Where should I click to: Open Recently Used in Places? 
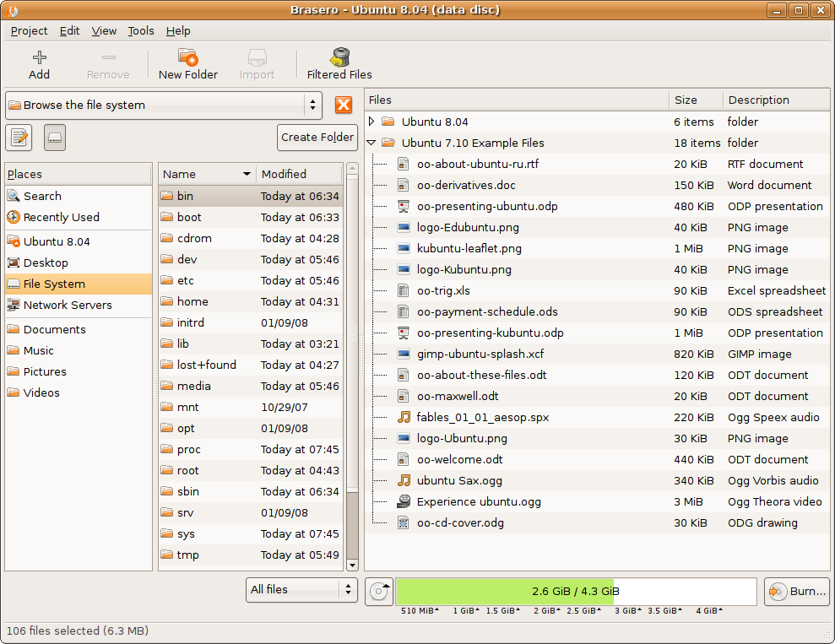click(61, 217)
